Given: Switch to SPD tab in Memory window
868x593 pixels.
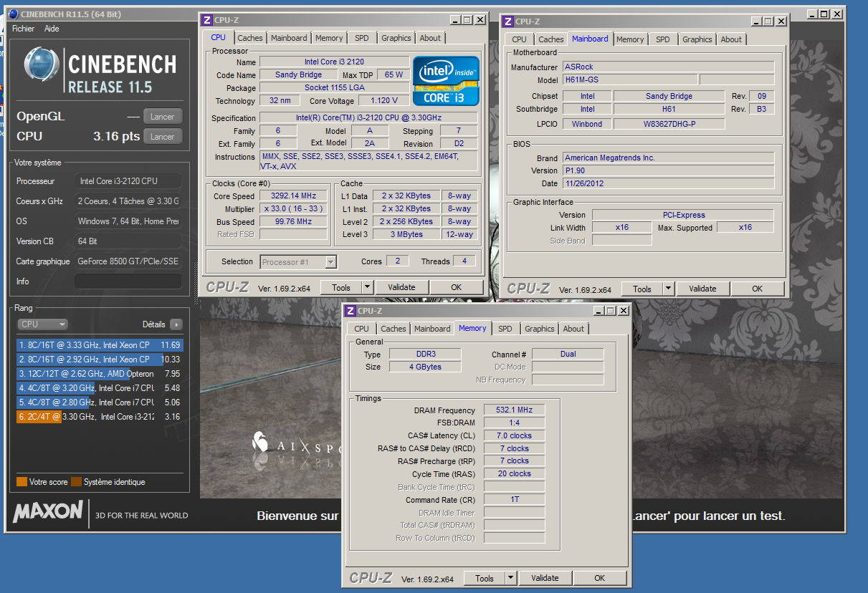Looking at the screenshot, I should (505, 329).
